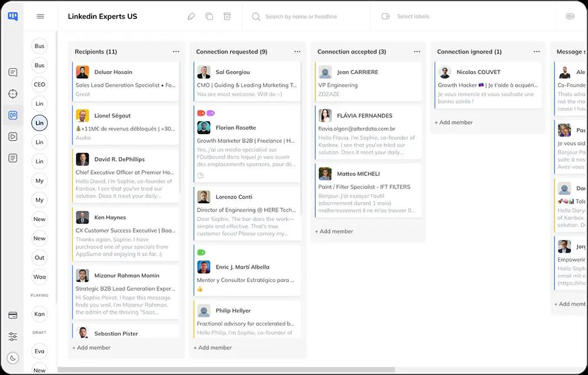Open the billing card icon in sidebar
Viewport: 588px width, 375px height.
tap(13, 315)
